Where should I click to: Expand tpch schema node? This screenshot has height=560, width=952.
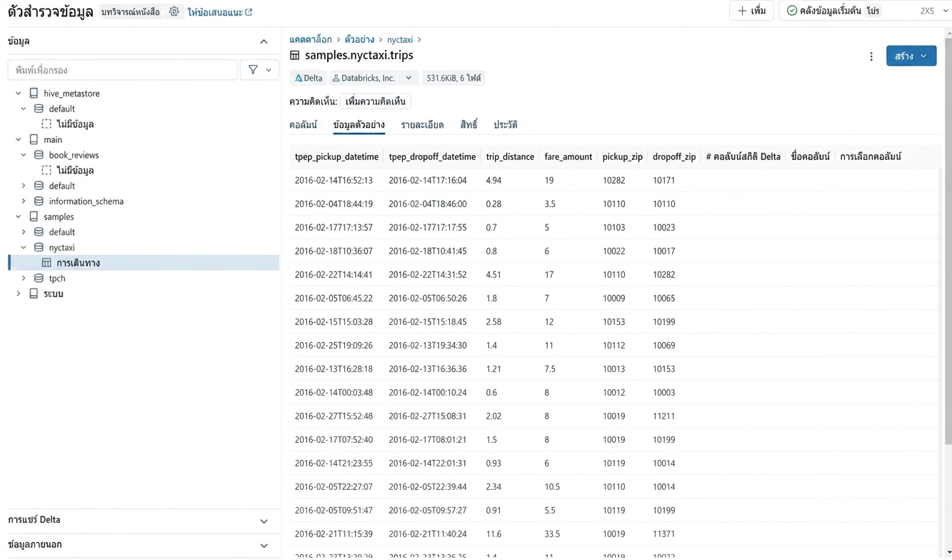[x=24, y=279]
